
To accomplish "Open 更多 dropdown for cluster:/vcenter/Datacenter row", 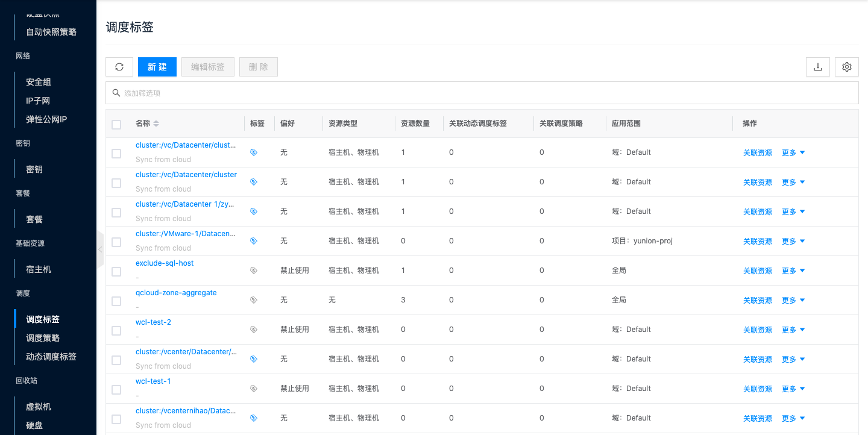I will coord(793,360).
